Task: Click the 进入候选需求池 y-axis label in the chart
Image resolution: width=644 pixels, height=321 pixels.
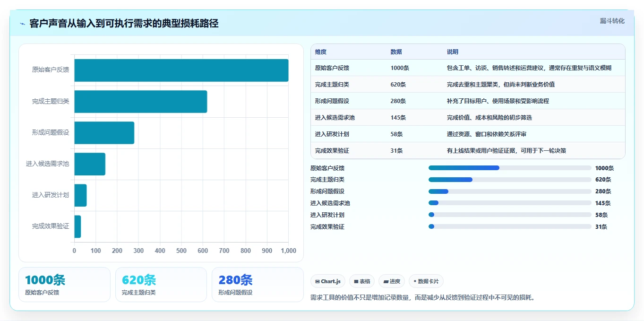Action: pos(47,164)
